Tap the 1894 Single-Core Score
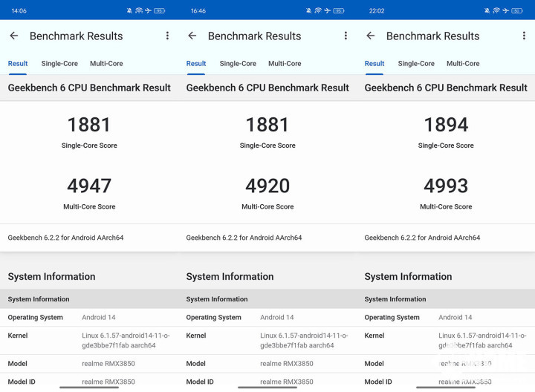The width and height of the screenshot is (535, 392). click(446, 125)
